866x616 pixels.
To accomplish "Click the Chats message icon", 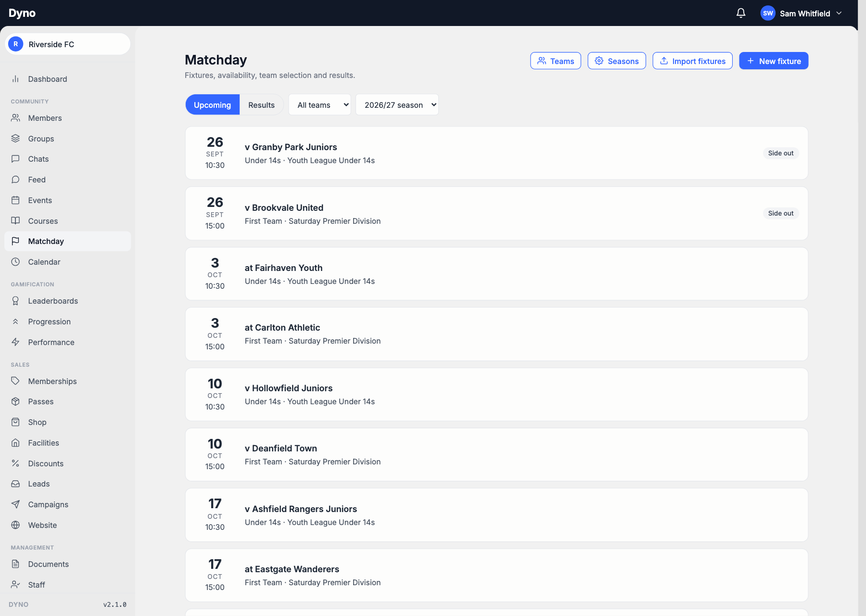I will [15, 159].
